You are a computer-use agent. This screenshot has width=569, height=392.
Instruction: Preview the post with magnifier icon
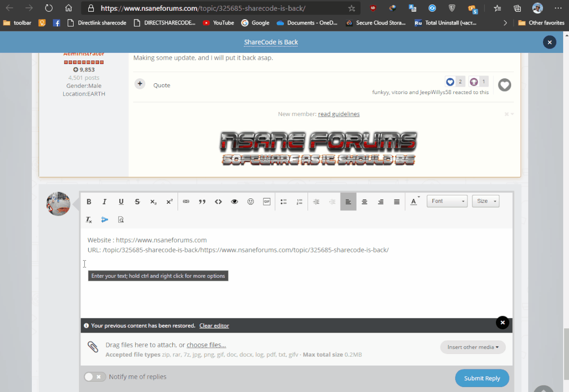pyautogui.click(x=121, y=220)
